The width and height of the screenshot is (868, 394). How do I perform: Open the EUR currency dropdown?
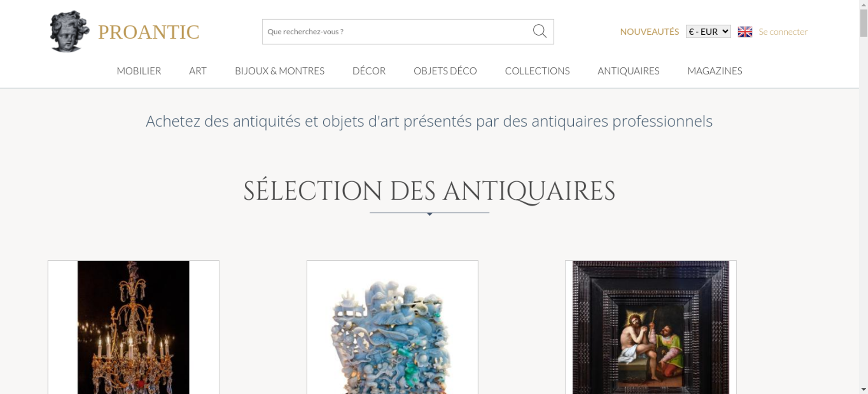tap(708, 32)
